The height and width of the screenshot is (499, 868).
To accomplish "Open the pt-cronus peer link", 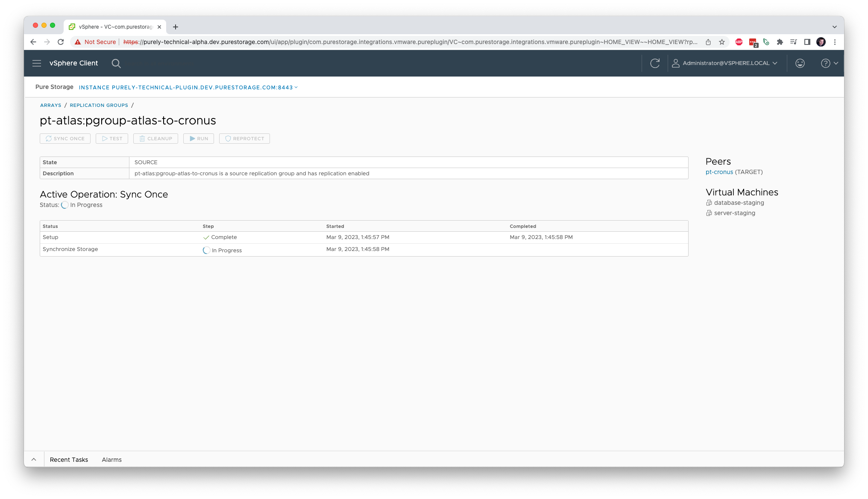I will (719, 172).
